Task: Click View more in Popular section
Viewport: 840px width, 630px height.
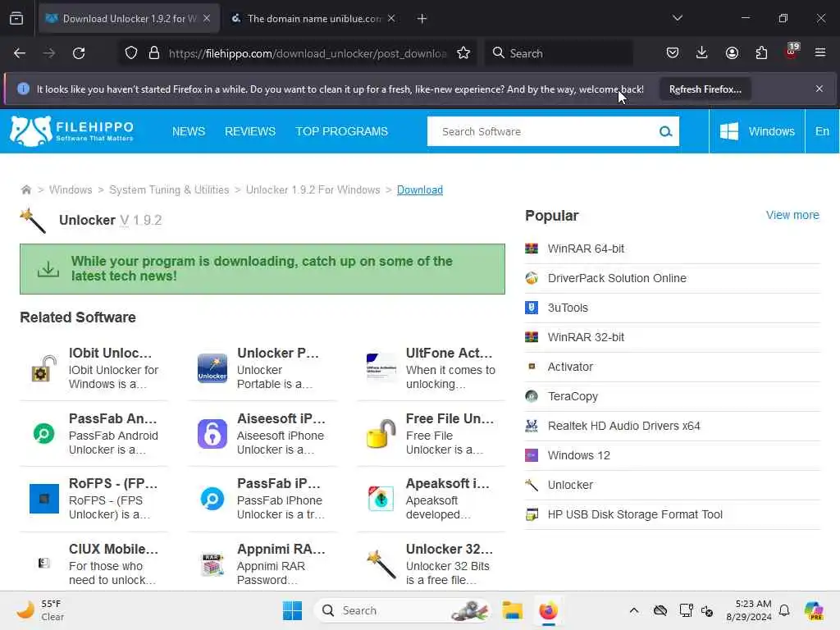Action: pyautogui.click(x=792, y=215)
